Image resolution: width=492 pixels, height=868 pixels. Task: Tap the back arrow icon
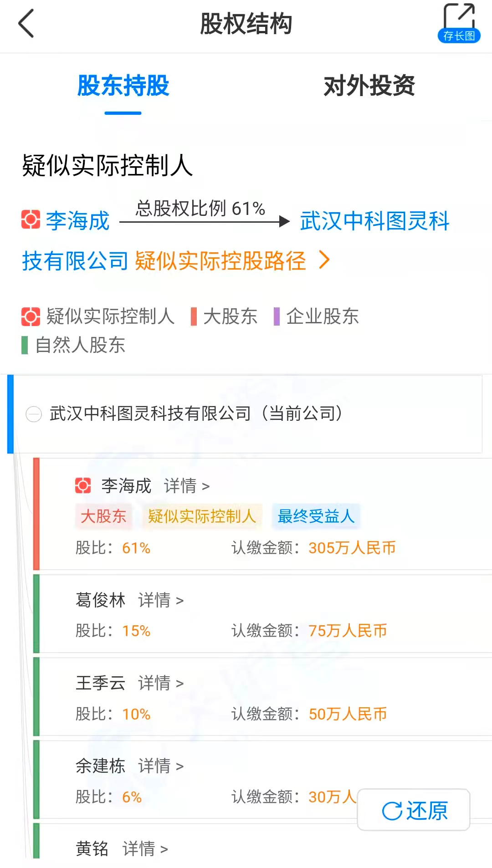(26, 24)
